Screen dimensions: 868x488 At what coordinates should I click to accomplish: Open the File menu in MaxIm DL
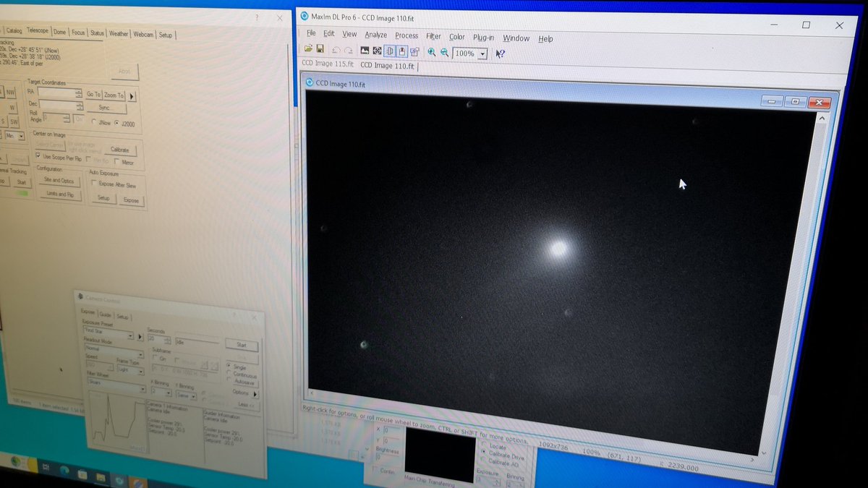pos(311,34)
